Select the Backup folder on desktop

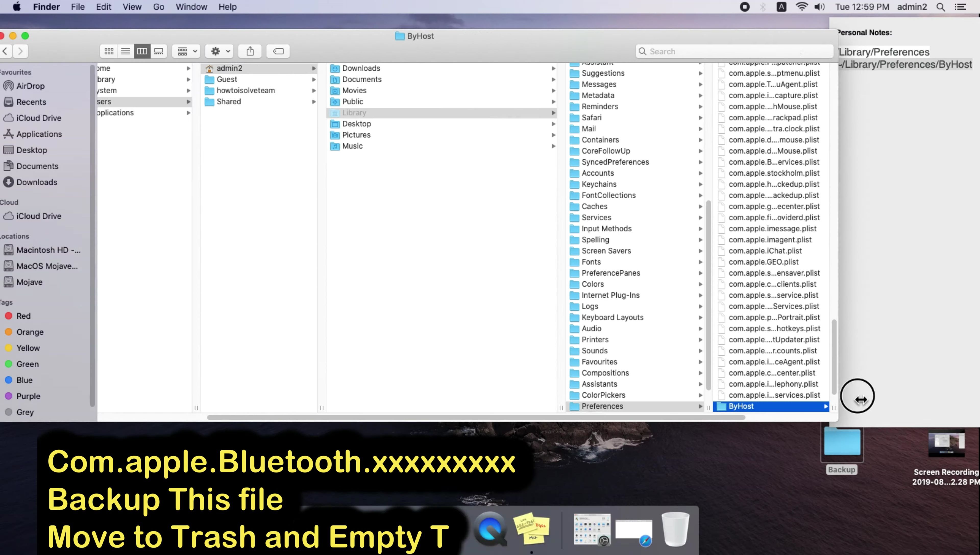tap(842, 451)
